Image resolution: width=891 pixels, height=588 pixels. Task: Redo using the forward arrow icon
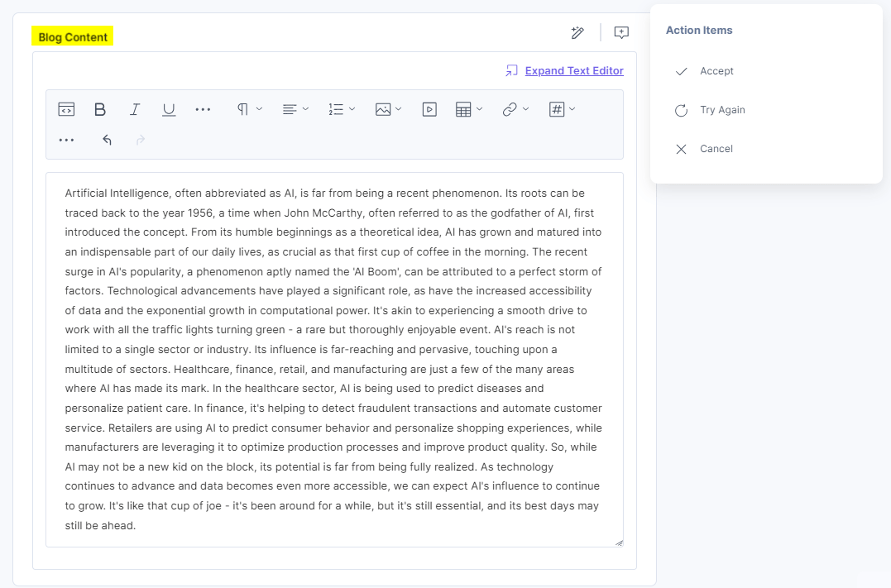140,140
